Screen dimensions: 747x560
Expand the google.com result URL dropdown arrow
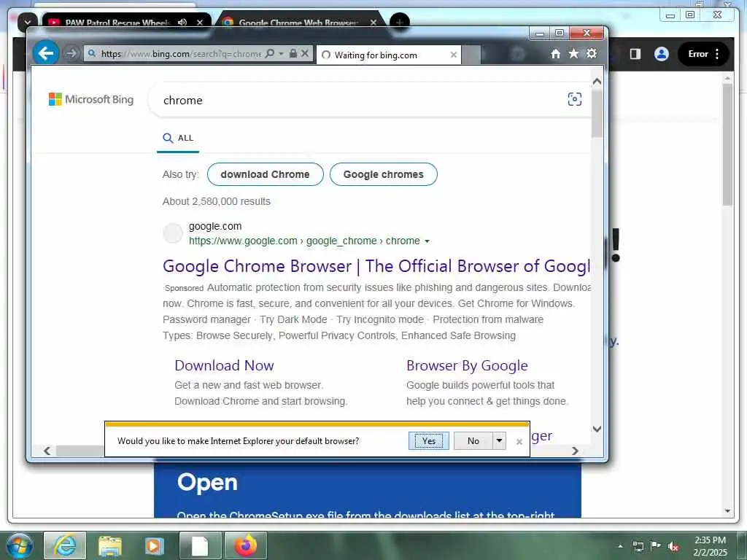click(x=427, y=241)
